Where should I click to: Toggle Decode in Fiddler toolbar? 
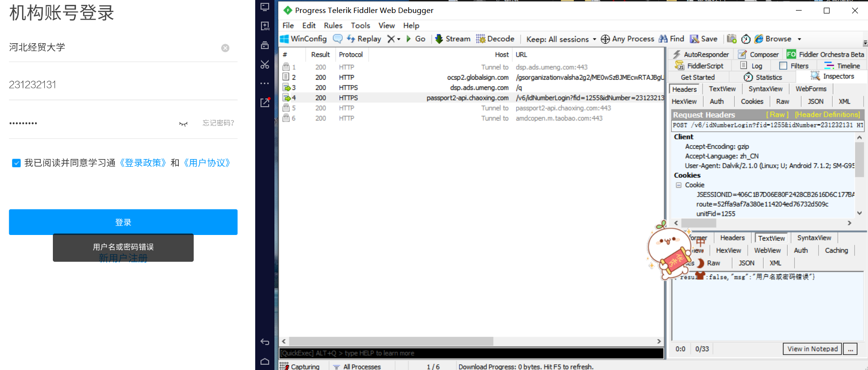point(495,39)
